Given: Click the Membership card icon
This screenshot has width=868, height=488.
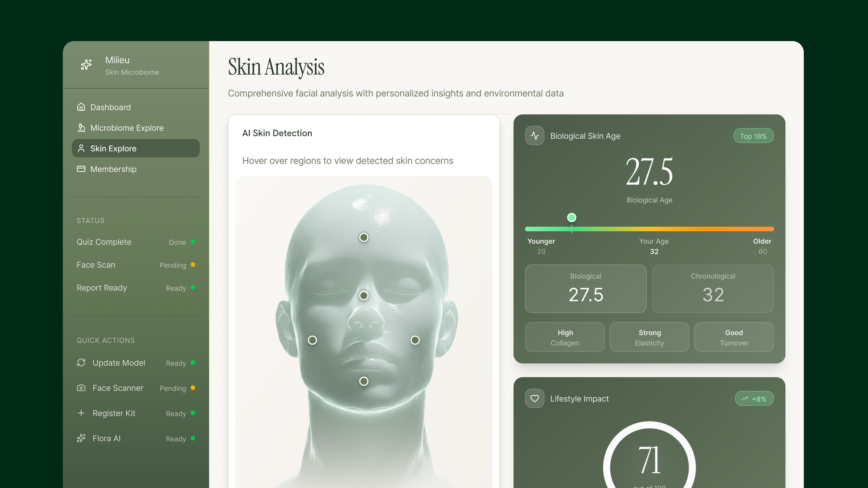Looking at the screenshot, I should pos(81,169).
